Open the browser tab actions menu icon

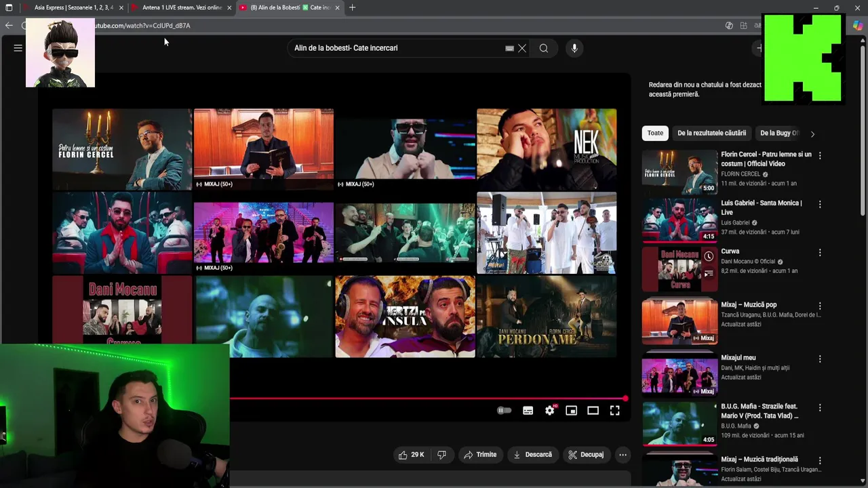point(9,7)
